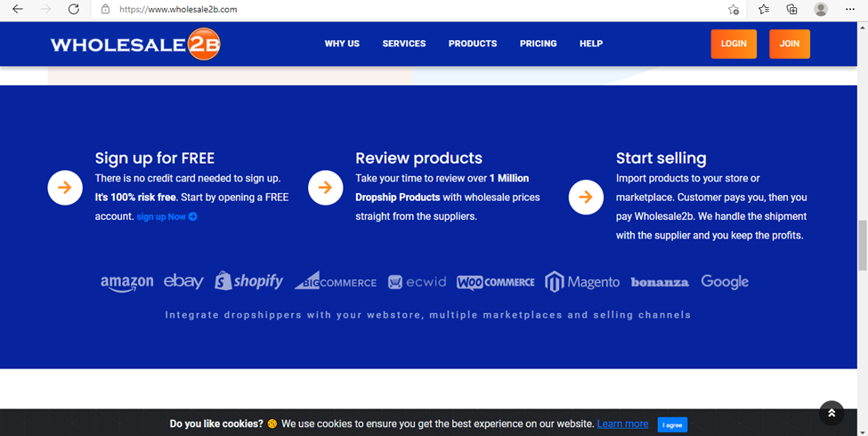Click the 'Start selling' heading
Screen dimensions: 868x436
point(661,158)
